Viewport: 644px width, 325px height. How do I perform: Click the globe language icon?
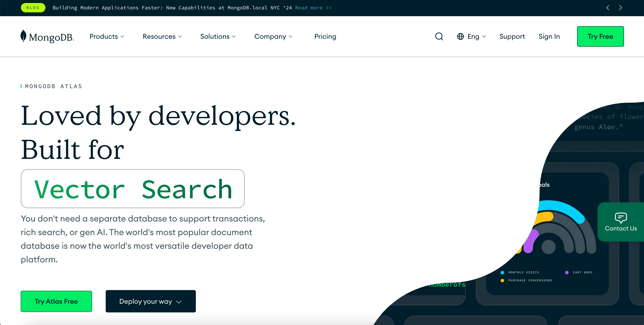(460, 36)
